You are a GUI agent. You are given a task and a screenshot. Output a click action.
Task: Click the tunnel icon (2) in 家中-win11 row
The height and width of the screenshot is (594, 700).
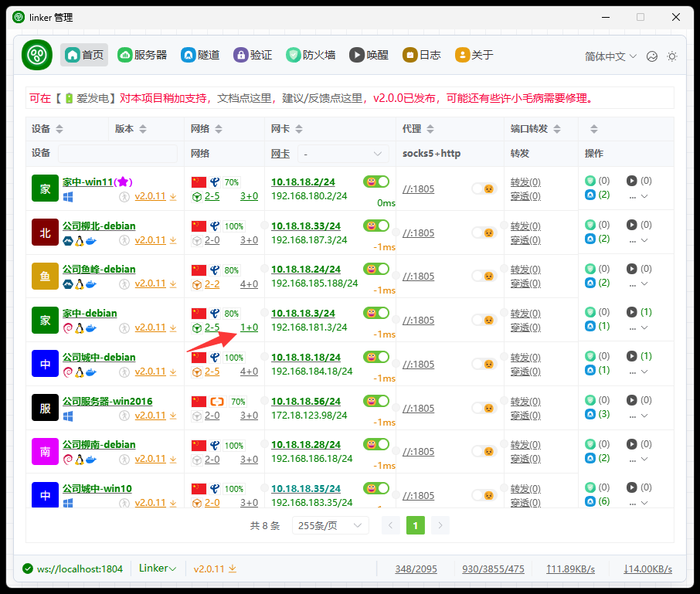(x=590, y=195)
